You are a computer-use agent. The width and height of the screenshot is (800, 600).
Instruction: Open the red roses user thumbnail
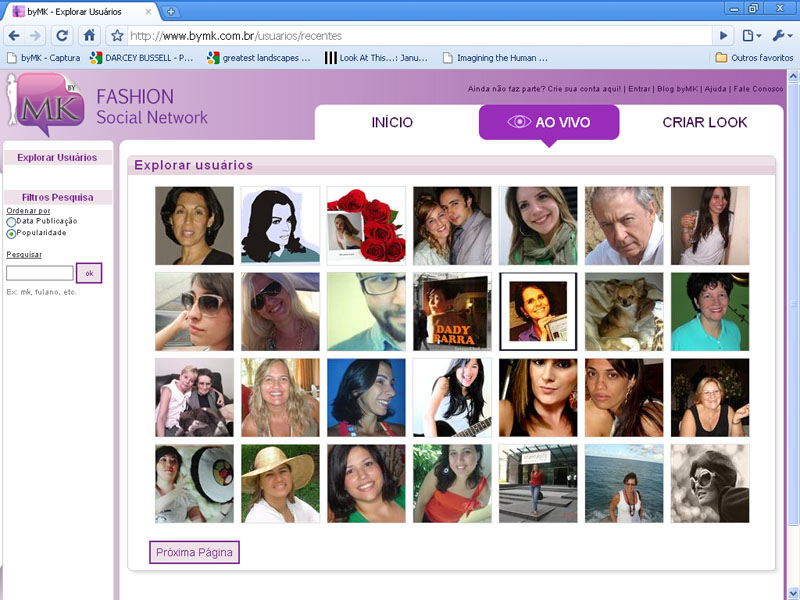coord(366,225)
